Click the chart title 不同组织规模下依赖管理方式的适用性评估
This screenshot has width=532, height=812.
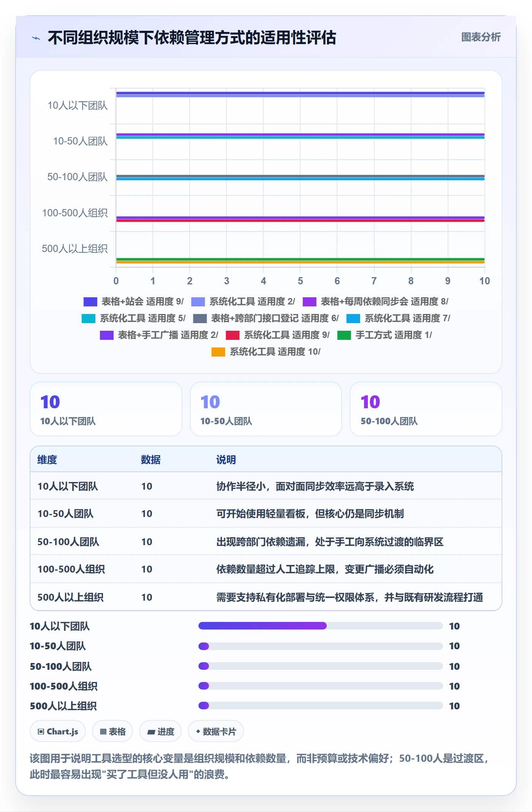pos(192,38)
